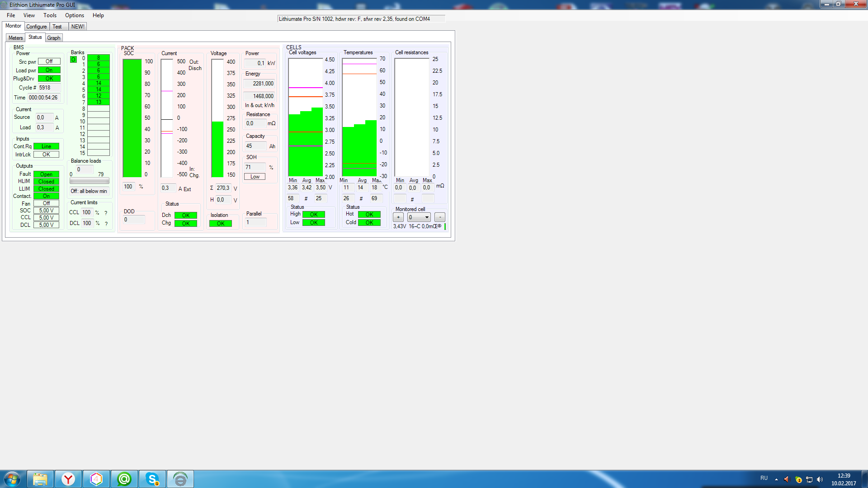
Task: Click the Contact. On output indicator
Action: (x=46, y=196)
